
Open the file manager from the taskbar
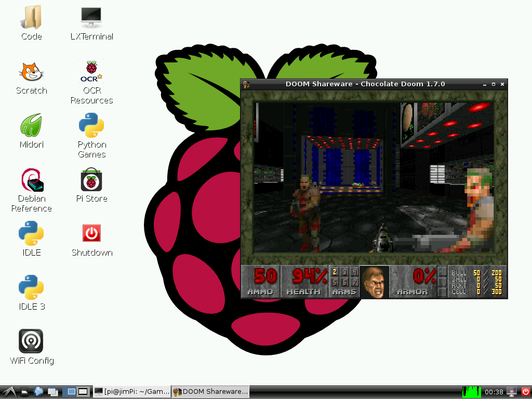coord(24,391)
